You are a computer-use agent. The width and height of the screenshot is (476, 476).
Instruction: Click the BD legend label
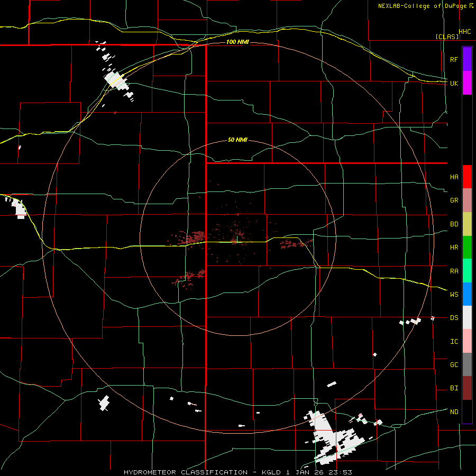click(x=454, y=224)
